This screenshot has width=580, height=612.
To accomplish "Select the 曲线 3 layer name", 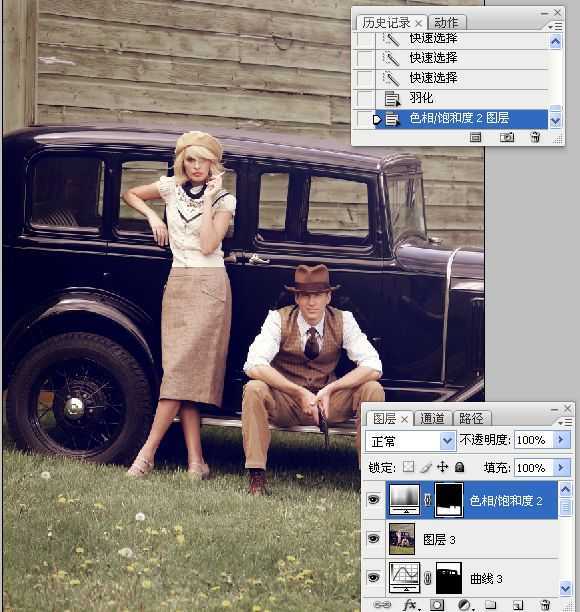I will click(486, 579).
